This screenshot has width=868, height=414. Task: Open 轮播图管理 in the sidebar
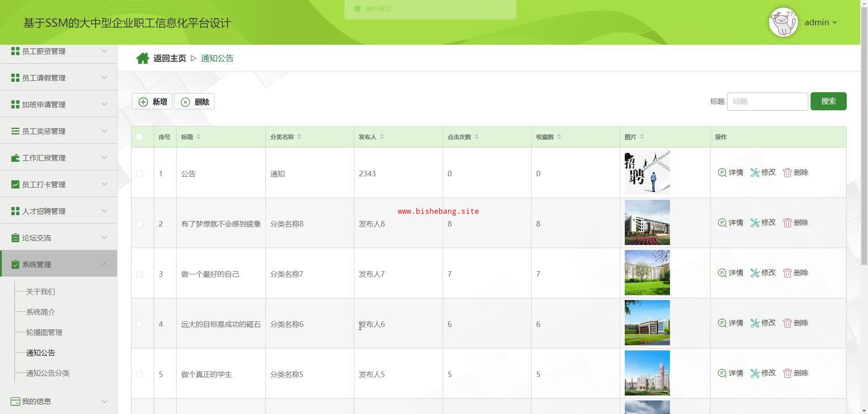(44, 333)
